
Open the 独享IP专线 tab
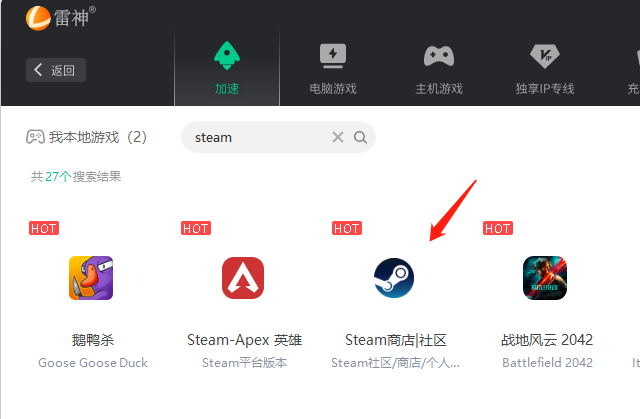(x=545, y=69)
